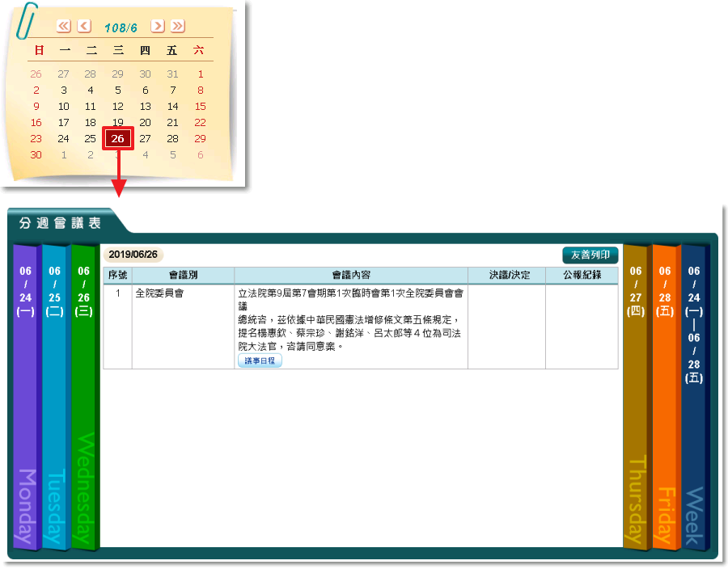Show the full Week 06/24–06/28 tab
728x569 pixels.
click(694, 396)
